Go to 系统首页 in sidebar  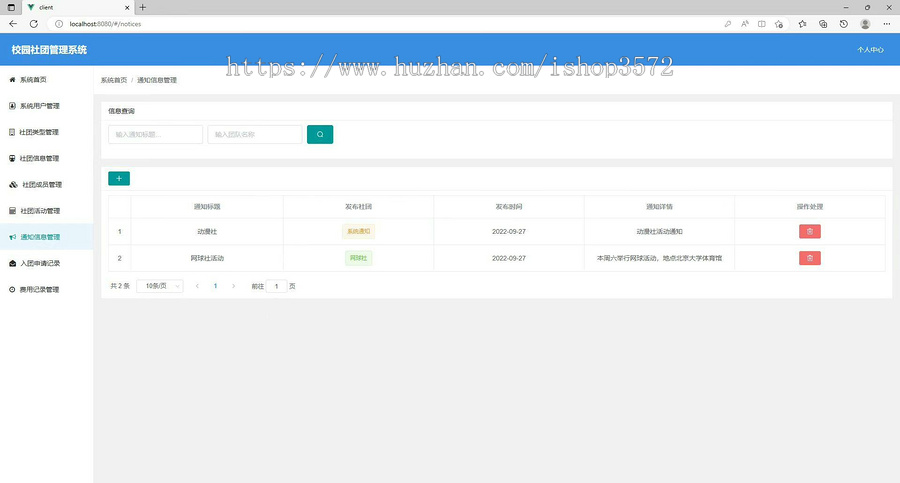click(46, 80)
